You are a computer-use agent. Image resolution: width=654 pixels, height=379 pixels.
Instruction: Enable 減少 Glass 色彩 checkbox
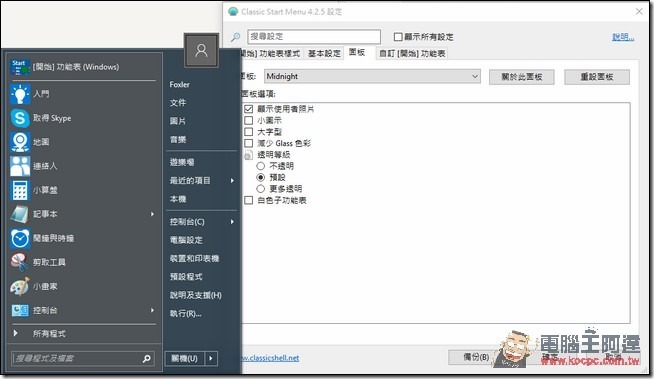pos(249,143)
